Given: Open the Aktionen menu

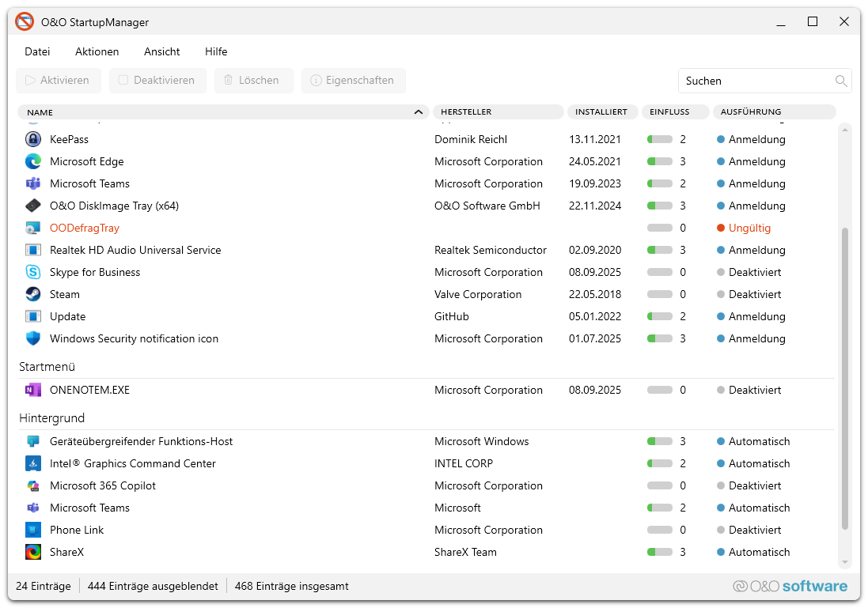Looking at the screenshot, I should 97,51.
